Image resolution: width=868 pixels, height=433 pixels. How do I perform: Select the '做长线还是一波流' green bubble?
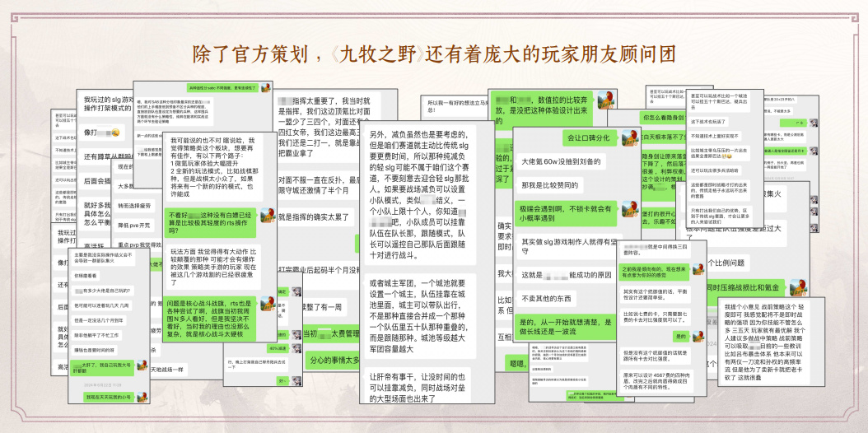coord(565,327)
